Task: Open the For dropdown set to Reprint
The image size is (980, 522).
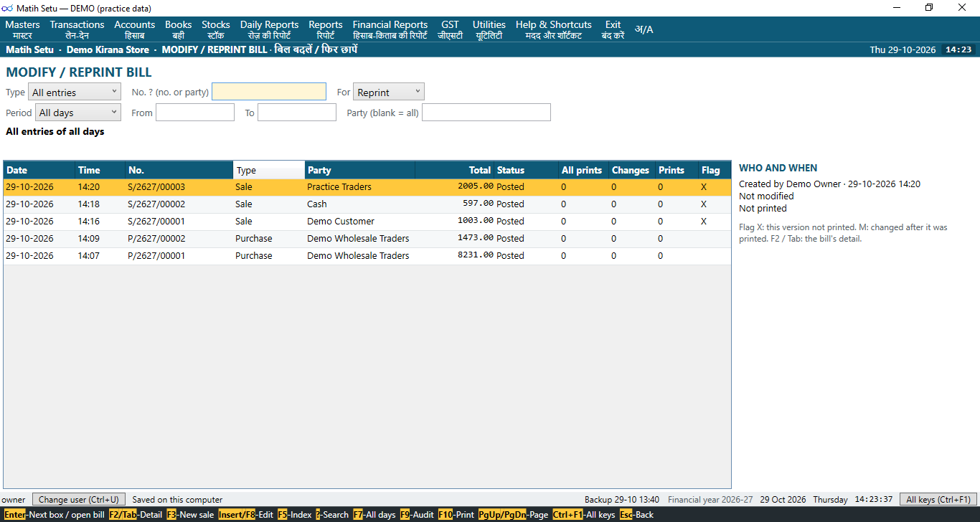Action: pos(389,92)
